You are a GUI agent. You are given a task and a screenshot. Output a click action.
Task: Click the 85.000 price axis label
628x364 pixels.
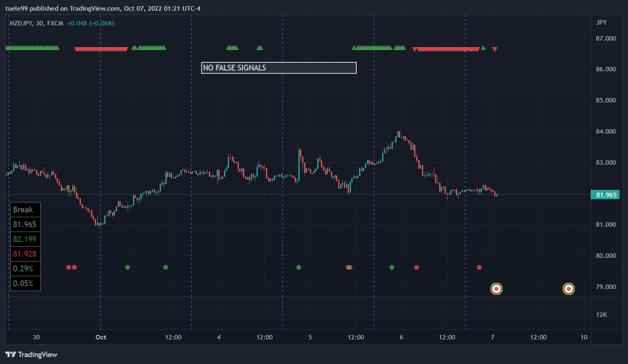click(x=606, y=100)
